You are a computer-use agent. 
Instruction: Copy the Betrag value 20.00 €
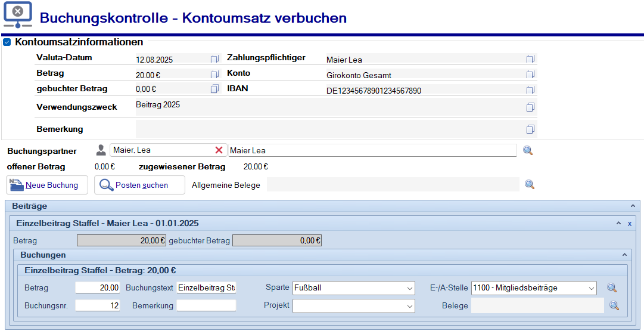(x=214, y=75)
